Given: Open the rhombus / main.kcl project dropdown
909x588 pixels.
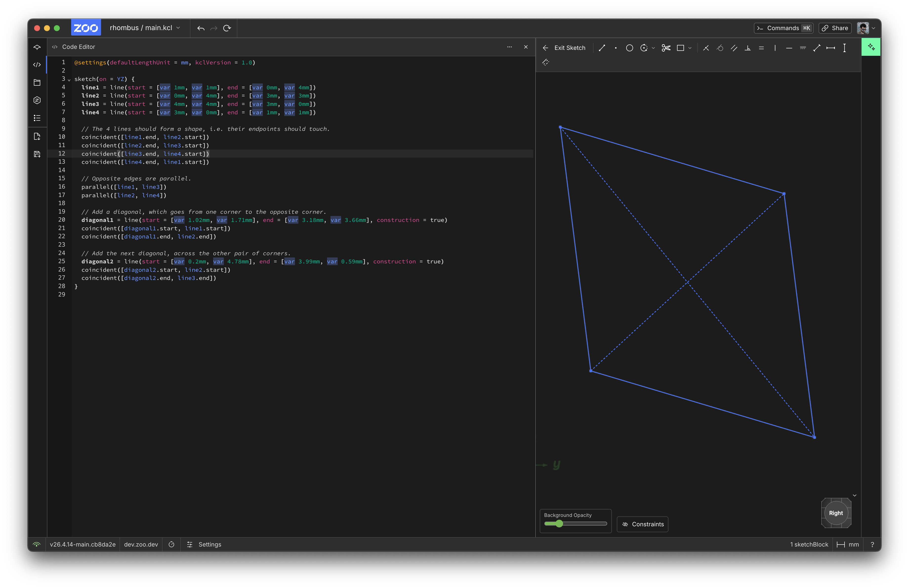Looking at the screenshot, I should click(145, 28).
